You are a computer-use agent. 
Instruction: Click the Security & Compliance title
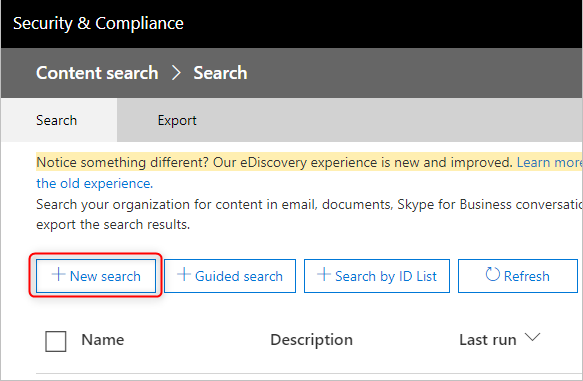pyautogui.click(x=99, y=23)
